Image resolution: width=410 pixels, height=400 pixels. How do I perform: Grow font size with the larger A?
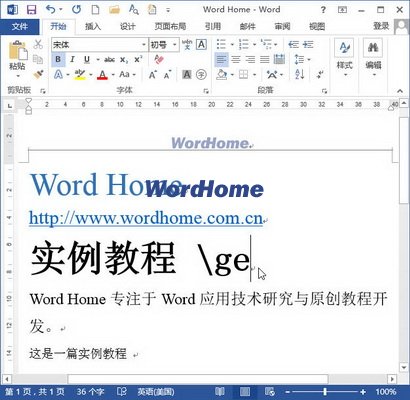153,75
